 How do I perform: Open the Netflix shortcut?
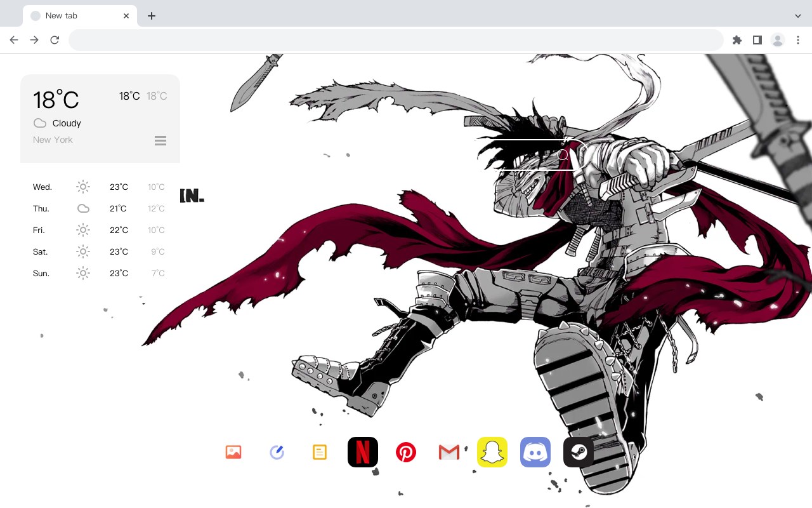tap(363, 452)
